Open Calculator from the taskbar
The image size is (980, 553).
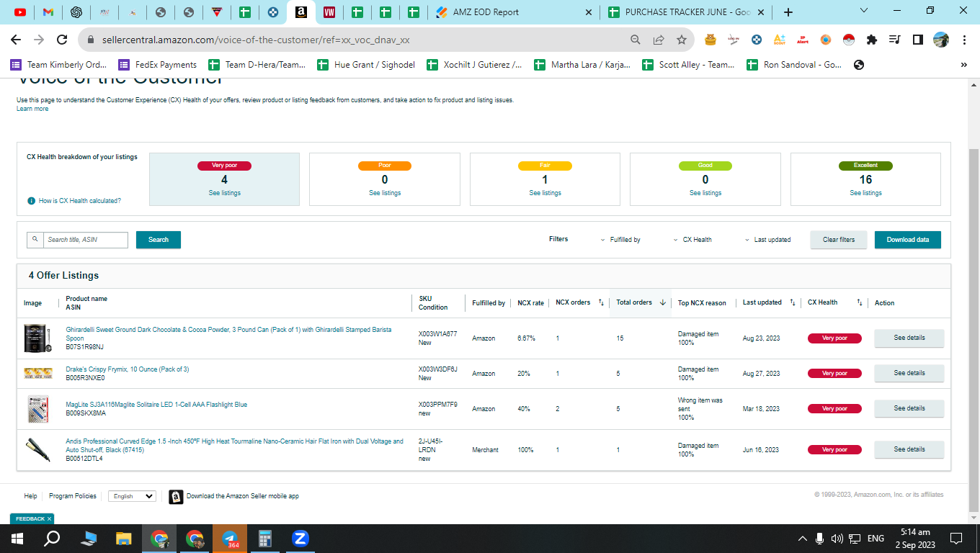click(264, 538)
